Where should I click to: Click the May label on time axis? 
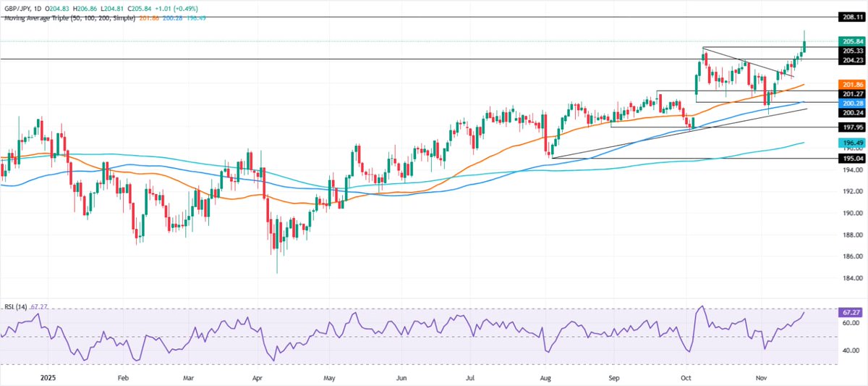click(x=330, y=378)
